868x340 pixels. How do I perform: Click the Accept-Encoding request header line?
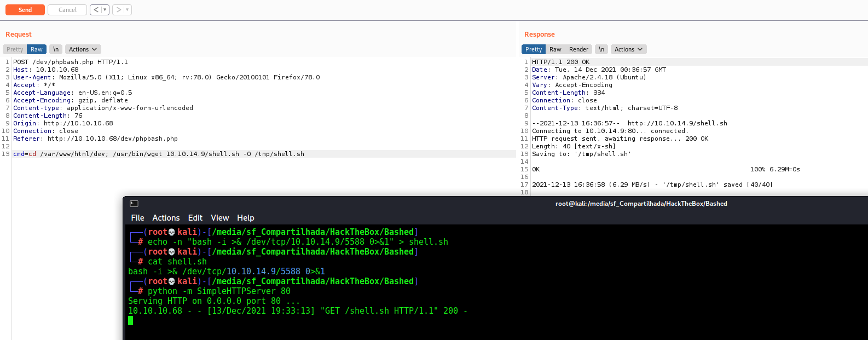[71, 100]
